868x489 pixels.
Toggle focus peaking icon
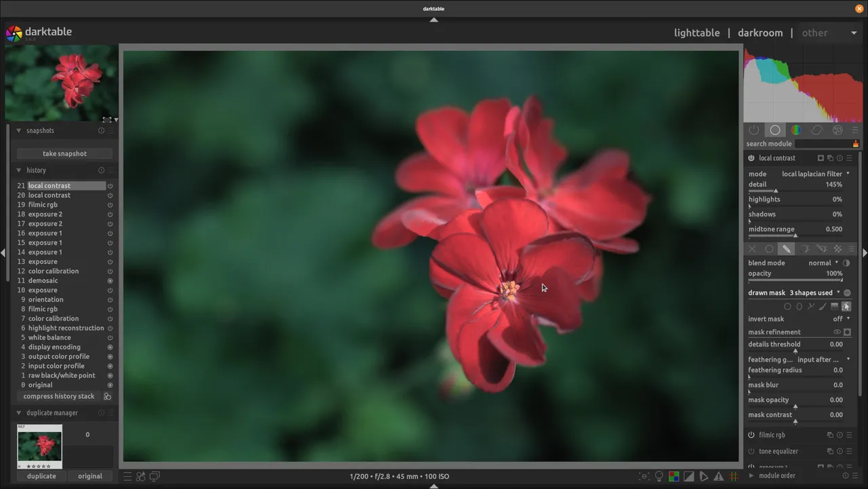644,477
